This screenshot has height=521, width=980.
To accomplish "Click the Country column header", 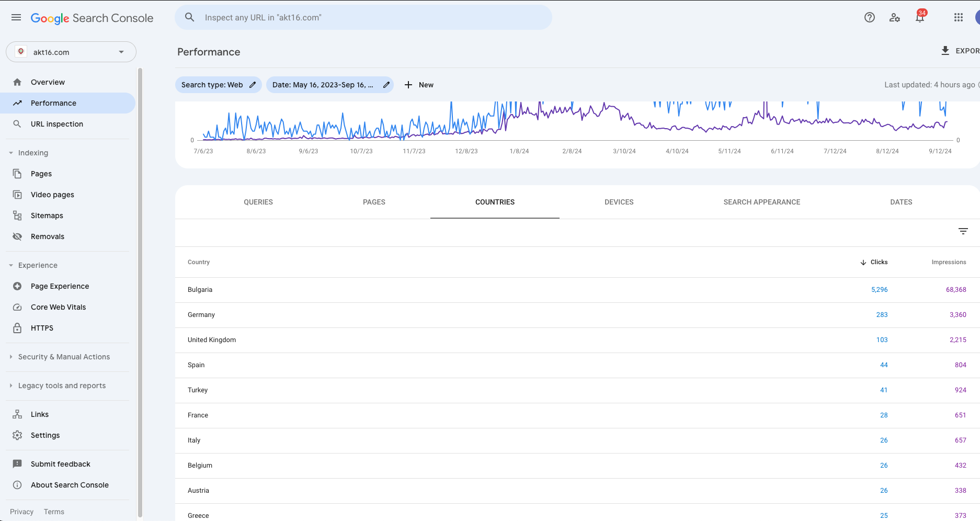I will (x=199, y=262).
